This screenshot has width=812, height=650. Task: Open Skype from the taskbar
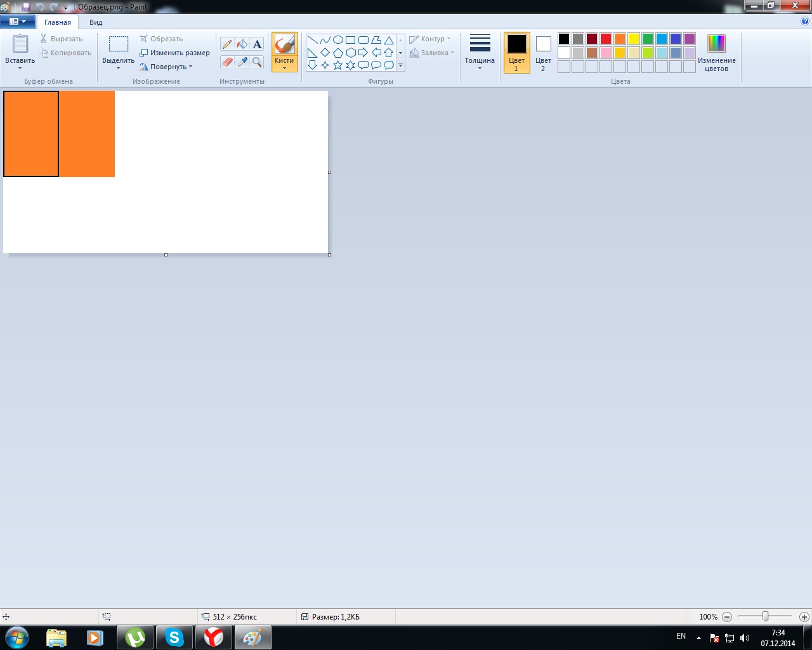[174, 637]
